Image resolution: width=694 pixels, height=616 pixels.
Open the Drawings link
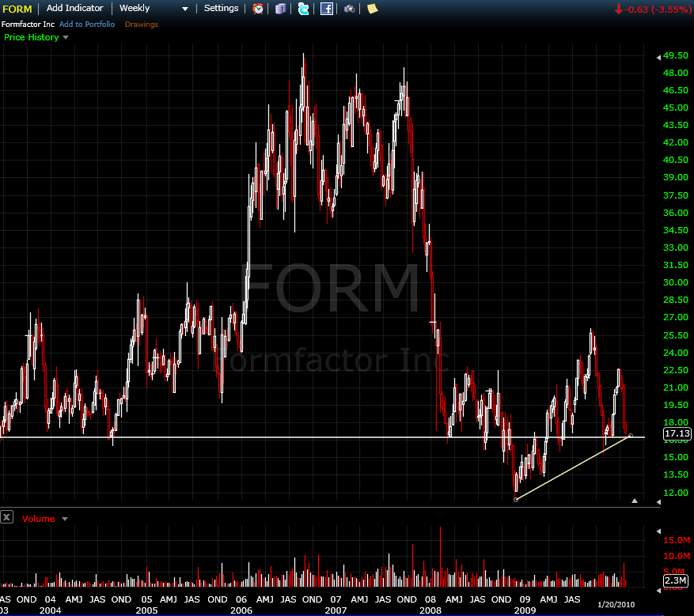[x=141, y=25]
